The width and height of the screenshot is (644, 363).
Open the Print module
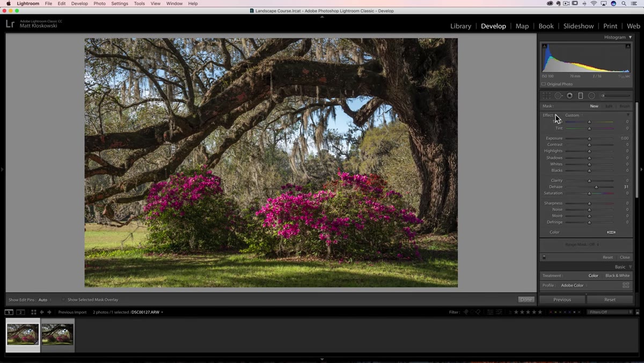(610, 26)
